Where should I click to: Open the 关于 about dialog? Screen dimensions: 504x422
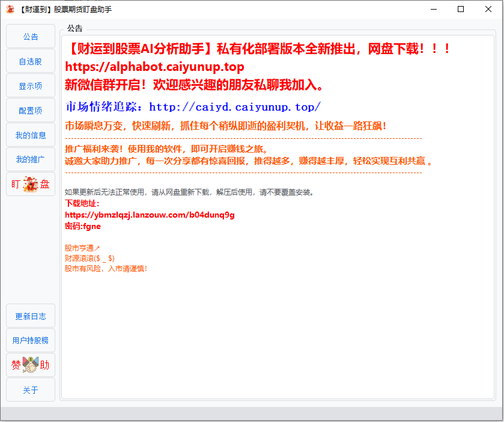(30, 390)
